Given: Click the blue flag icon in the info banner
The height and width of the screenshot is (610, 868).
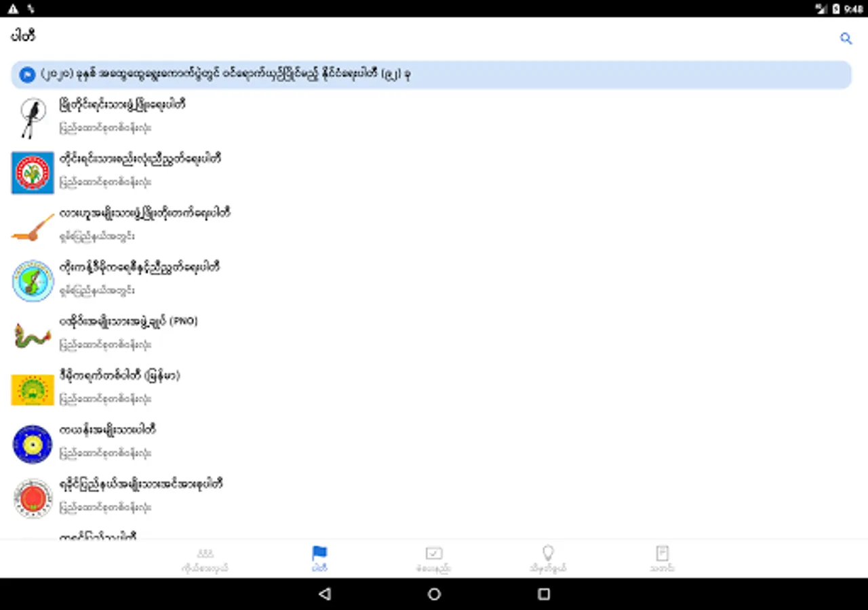Looking at the screenshot, I should (x=27, y=75).
